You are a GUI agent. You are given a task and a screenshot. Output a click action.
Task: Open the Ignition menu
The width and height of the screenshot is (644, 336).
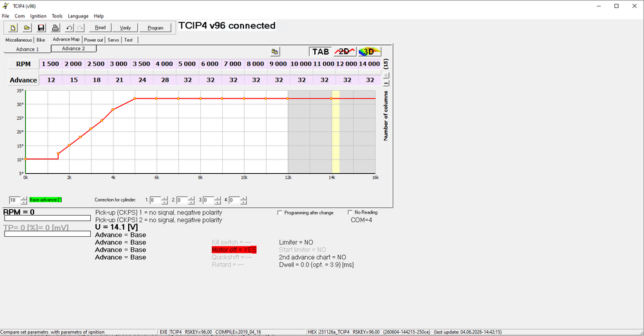[x=38, y=16]
